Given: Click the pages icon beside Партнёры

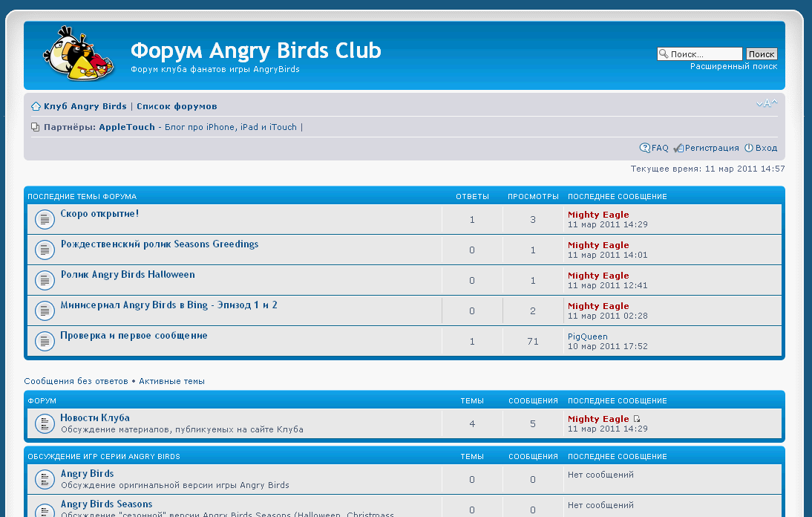Looking at the screenshot, I should (x=35, y=127).
